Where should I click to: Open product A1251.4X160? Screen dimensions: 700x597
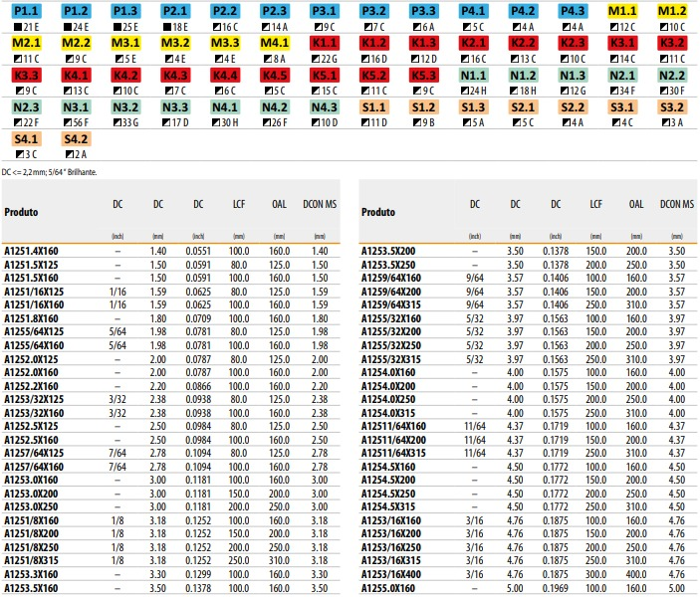(32, 253)
